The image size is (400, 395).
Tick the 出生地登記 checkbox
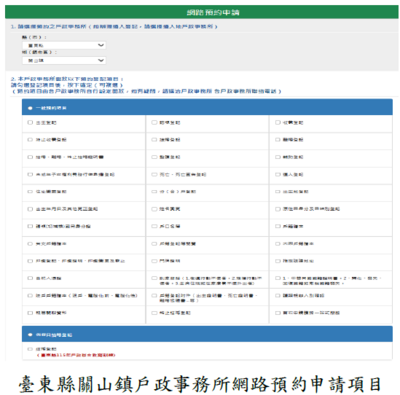[278, 191]
